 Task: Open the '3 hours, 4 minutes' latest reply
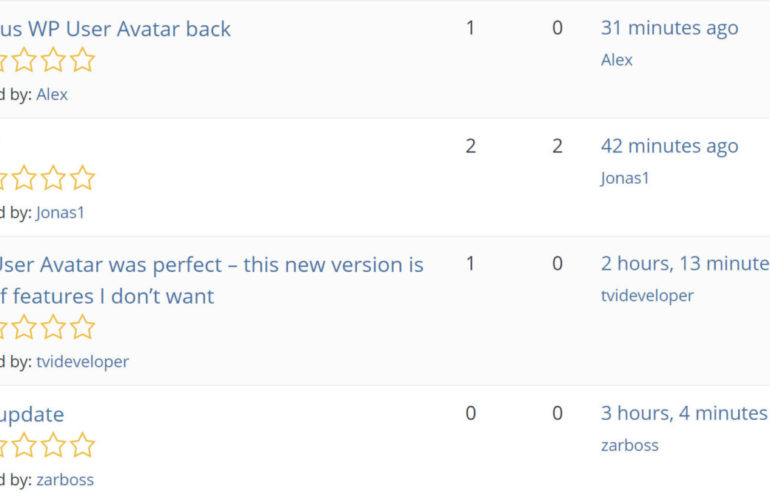(x=684, y=413)
